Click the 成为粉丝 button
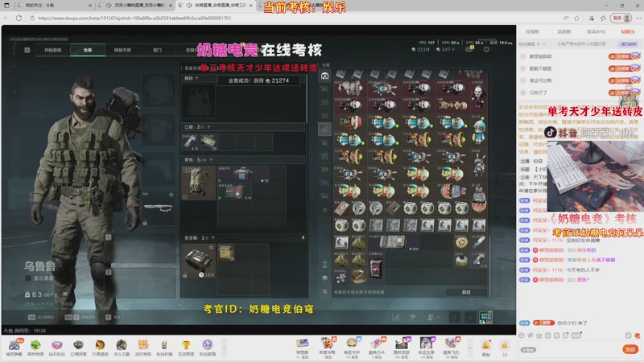Image resolution: width=644 pixels, height=362 pixels. tap(629, 43)
